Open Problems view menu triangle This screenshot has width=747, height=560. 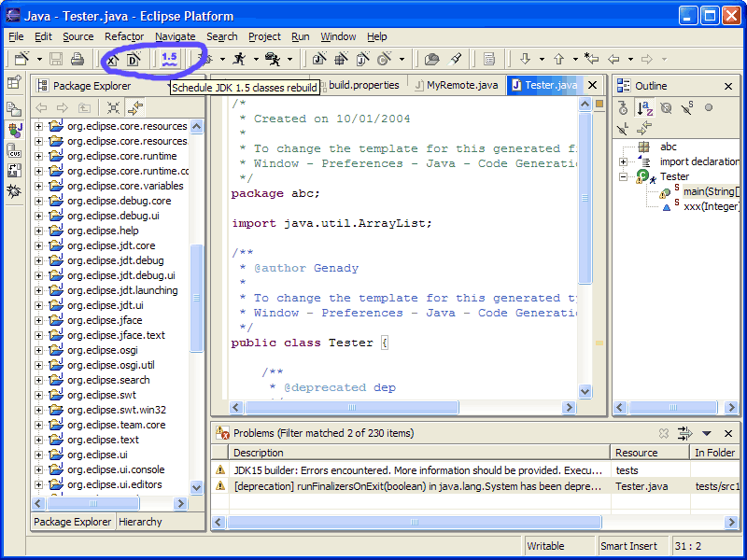(x=707, y=433)
